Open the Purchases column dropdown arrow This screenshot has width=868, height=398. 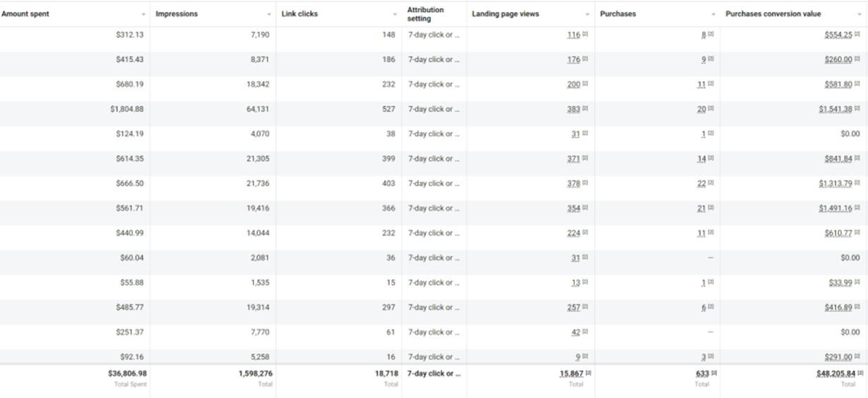tap(713, 15)
